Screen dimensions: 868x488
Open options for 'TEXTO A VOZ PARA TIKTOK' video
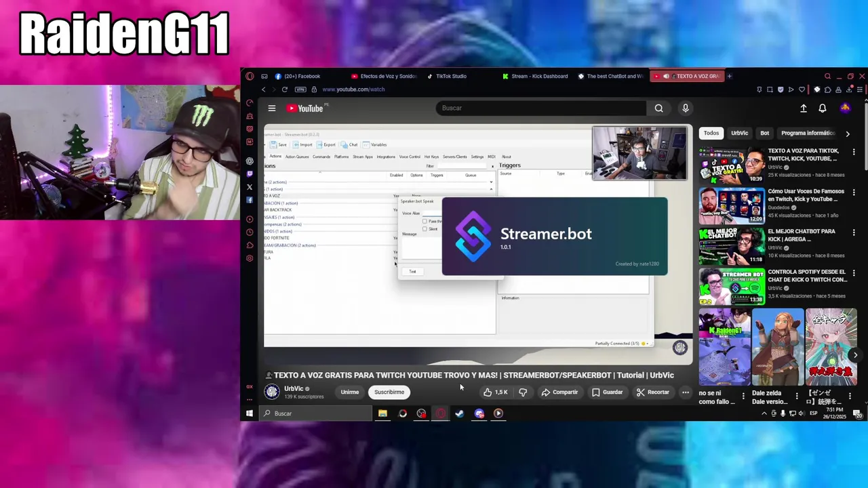click(x=854, y=152)
